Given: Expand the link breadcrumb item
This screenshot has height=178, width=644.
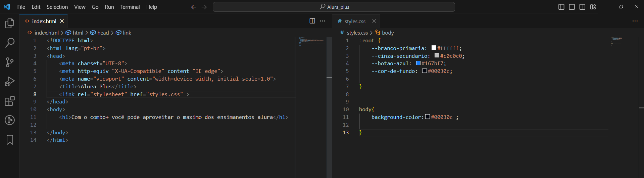Looking at the screenshot, I should point(123,33).
